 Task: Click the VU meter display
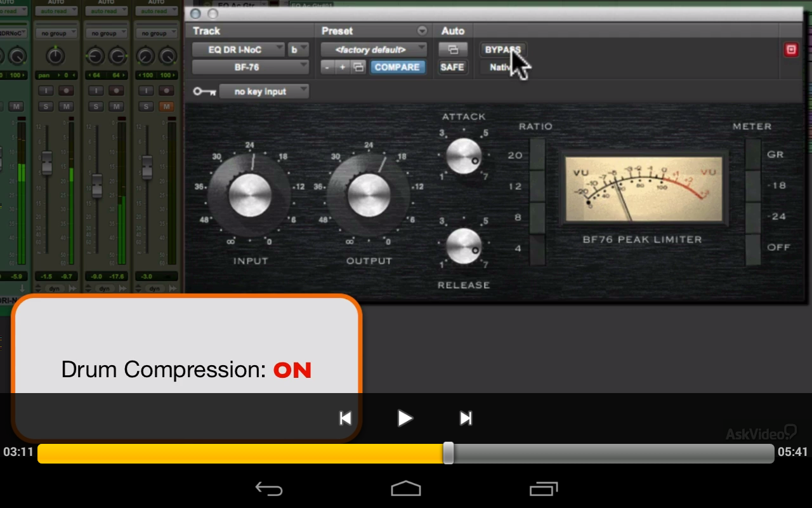click(643, 190)
